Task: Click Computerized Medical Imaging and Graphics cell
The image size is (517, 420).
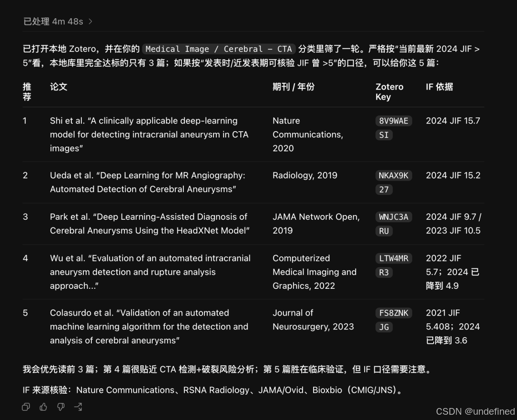Action: (315, 272)
